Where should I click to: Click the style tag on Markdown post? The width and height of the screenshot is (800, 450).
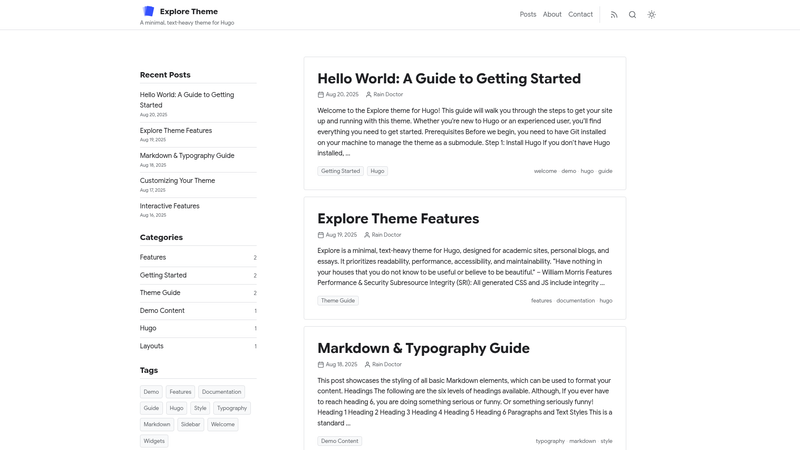(x=606, y=441)
